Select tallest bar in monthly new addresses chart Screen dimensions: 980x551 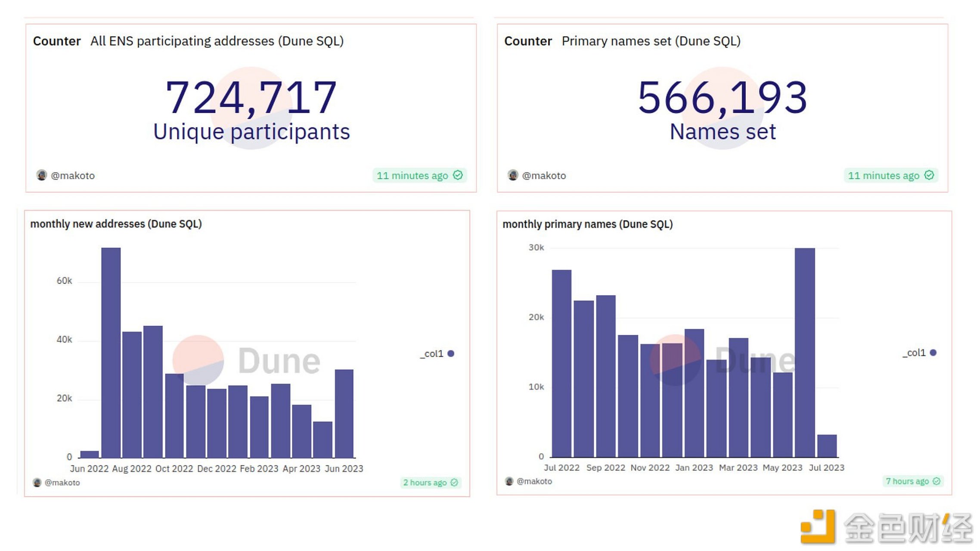tap(111, 353)
